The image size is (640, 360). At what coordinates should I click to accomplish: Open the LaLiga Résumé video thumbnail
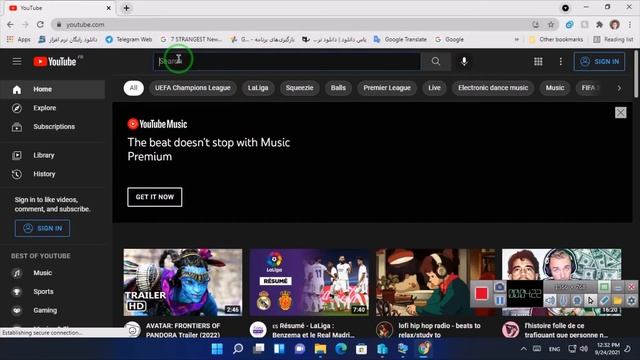pos(309,282)
